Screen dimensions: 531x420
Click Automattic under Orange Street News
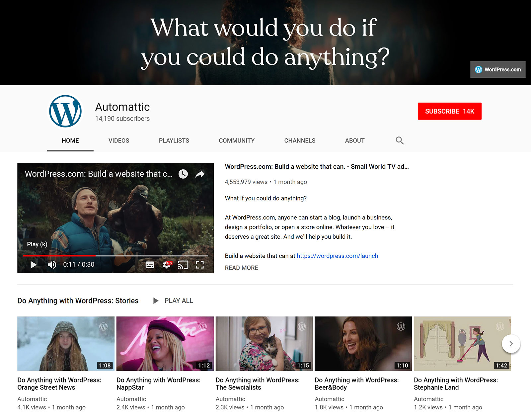[x=32, y=399]
